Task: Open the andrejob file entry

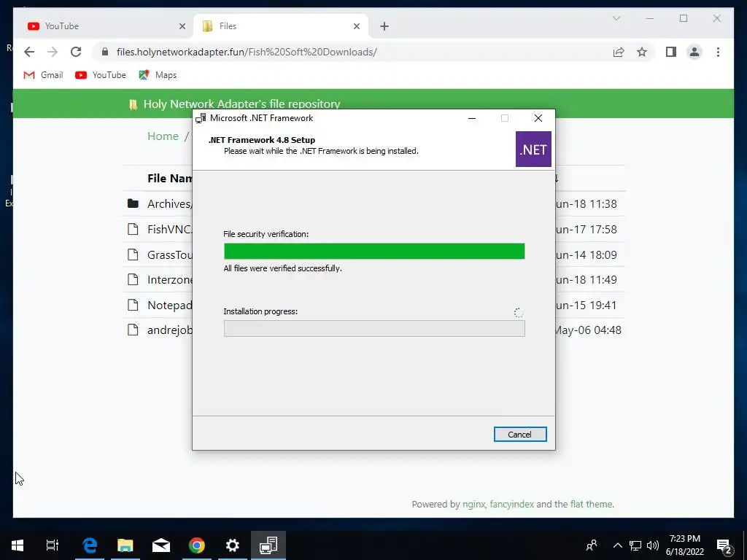Action: click(169, 330)
